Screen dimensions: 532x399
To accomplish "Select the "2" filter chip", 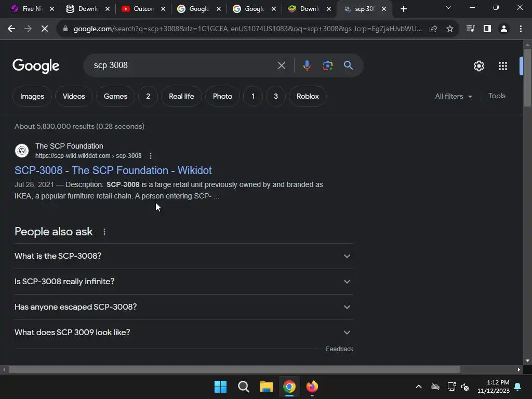I will tap(148, 96).
